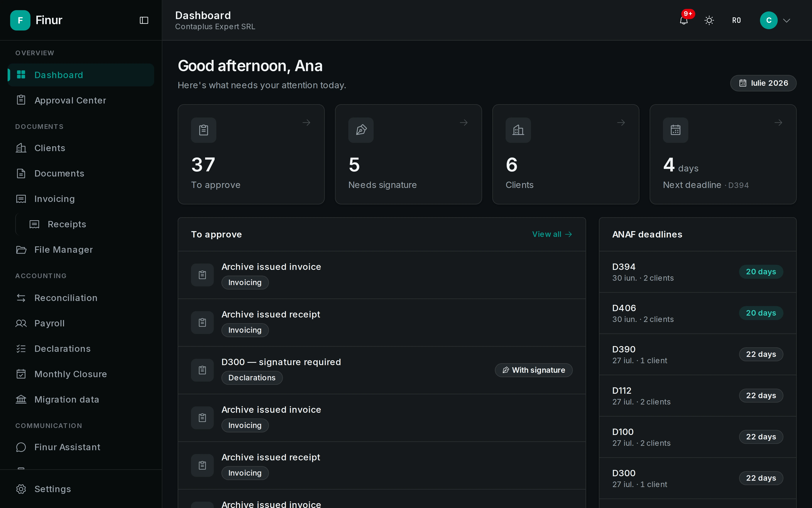Select D390 deadline row

coord(698,355)
